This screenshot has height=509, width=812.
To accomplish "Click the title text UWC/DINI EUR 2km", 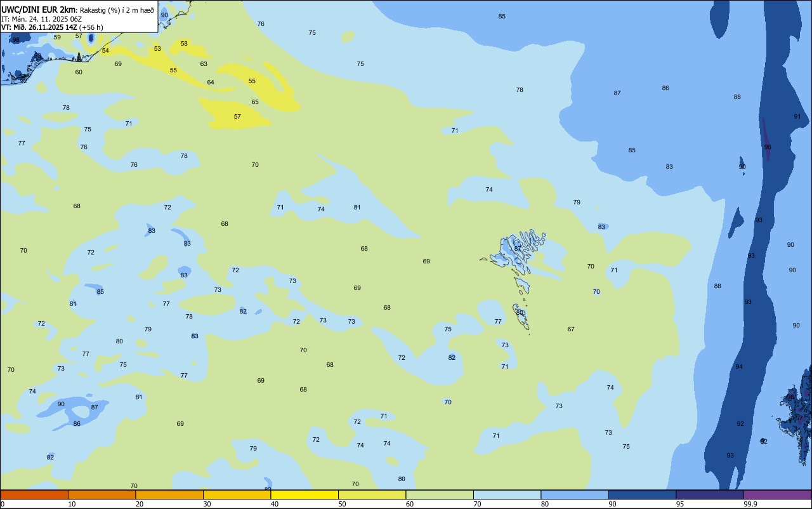I will [x=38, y=10].
